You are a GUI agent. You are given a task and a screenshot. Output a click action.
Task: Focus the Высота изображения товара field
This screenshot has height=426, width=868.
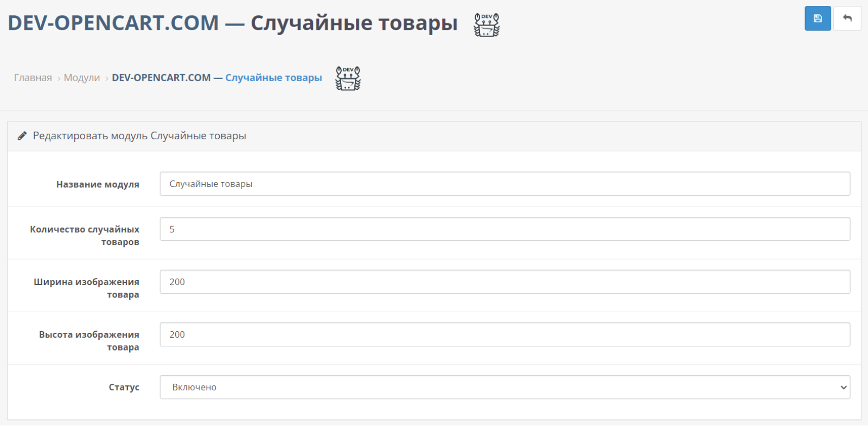[x=505, y=334]
